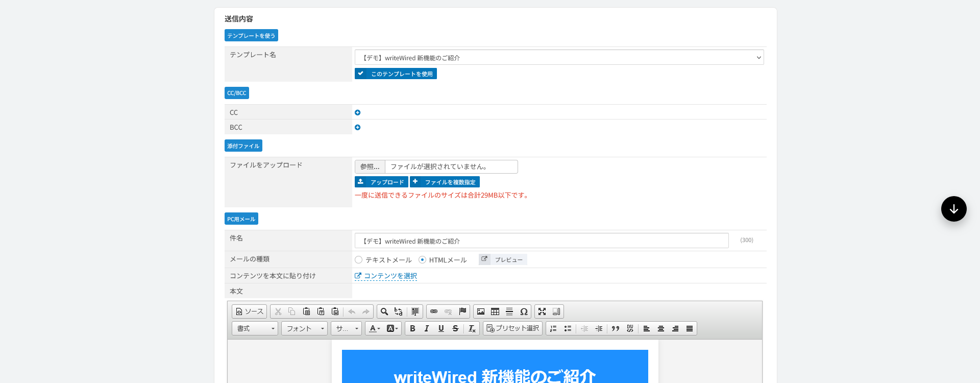Click the 件名 subject input field
This screenshot has height=383, width=980.
[x=542, y=241]
